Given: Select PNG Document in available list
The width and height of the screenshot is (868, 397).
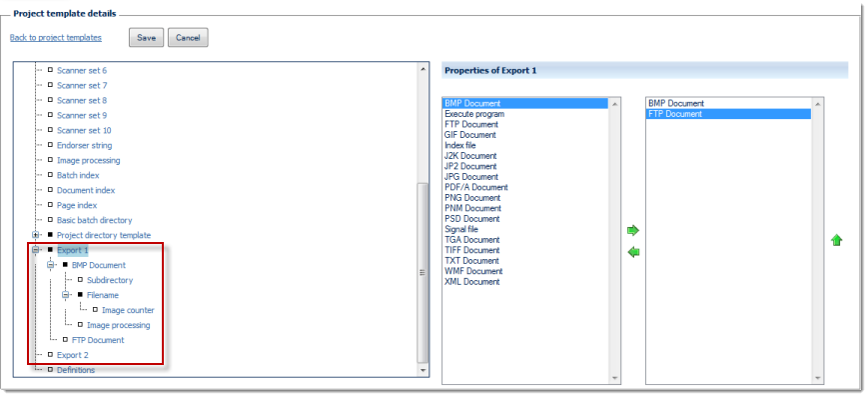Looking at the screenshot, I should click(x=524, y=197).
